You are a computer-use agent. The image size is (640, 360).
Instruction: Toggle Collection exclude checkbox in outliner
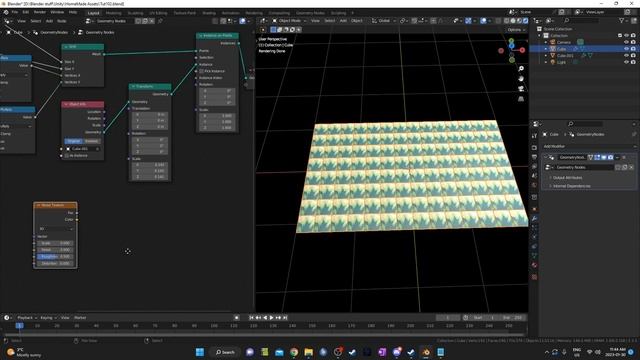point(620,36)
